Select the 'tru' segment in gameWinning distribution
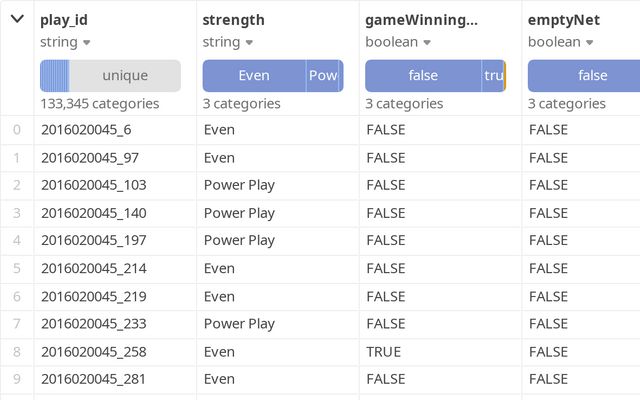Image resolution: width=640 pixels, height=400 pixels. pos(493,76)
